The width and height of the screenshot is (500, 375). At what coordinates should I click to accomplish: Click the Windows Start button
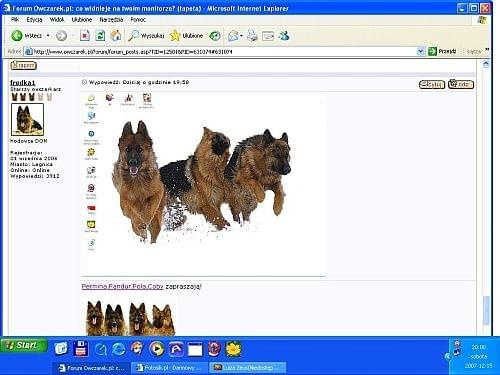(x=23, y=345)
